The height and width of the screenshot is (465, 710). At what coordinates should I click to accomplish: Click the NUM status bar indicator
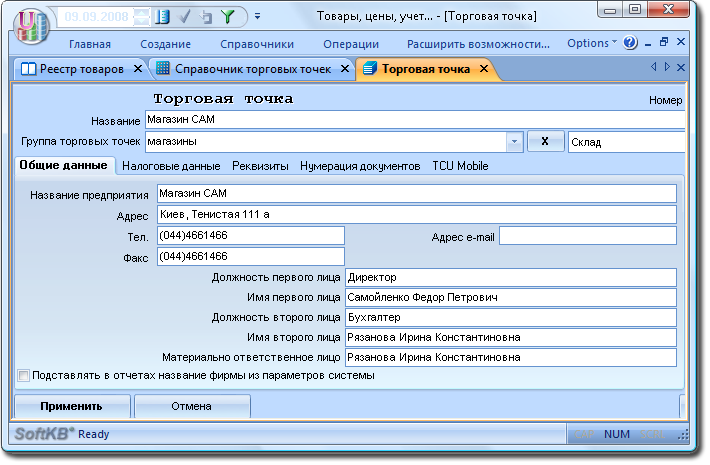click(x=617, y=434)
